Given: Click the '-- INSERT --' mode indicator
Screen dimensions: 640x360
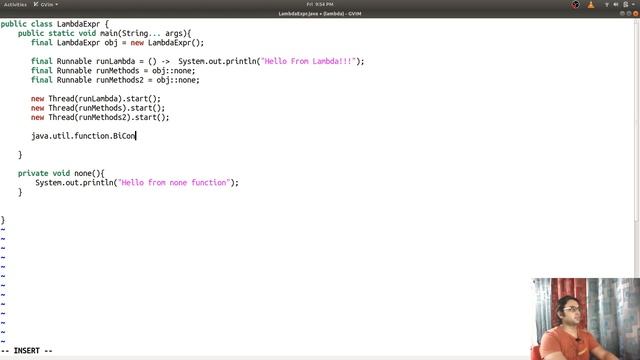Looking at the screenshot, I should pos(27,351).
